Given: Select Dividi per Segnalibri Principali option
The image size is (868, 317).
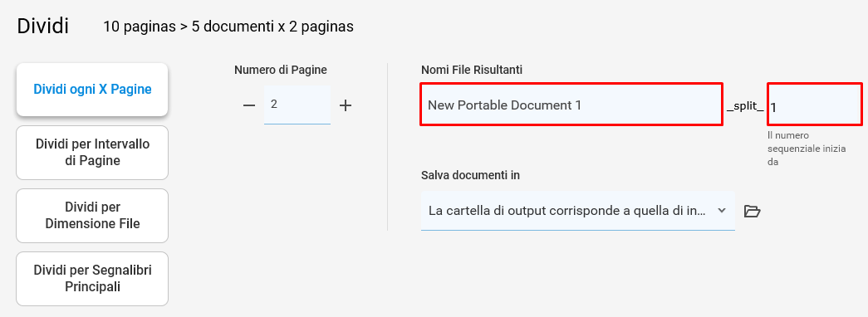Looking at the screenshot, I should tap(92, 279).
